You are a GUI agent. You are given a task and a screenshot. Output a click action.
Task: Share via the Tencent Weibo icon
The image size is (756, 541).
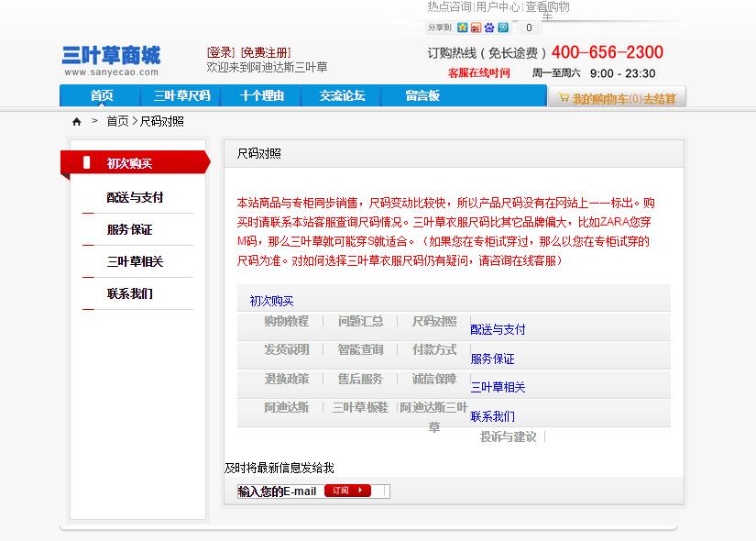point(503,28)
